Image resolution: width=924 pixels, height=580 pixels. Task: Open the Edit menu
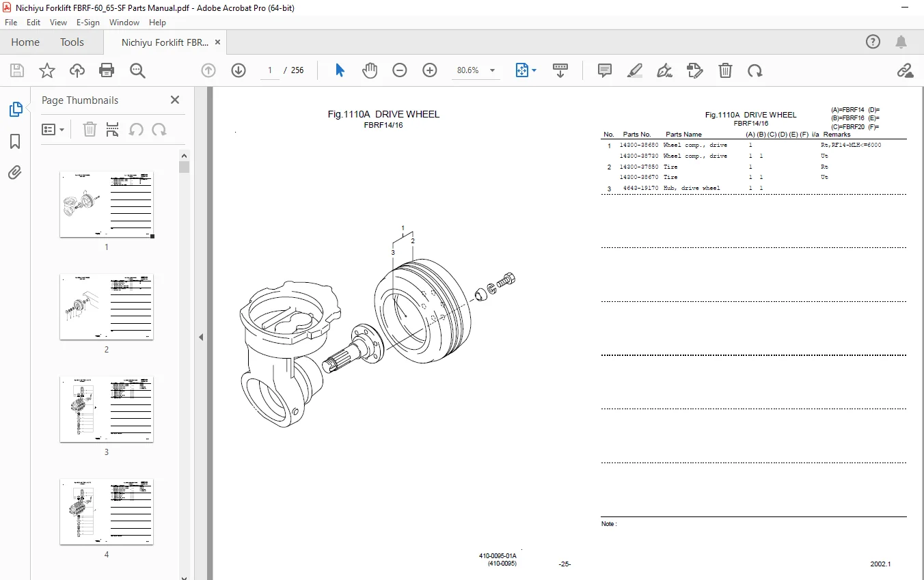click(x=33, y=22)
